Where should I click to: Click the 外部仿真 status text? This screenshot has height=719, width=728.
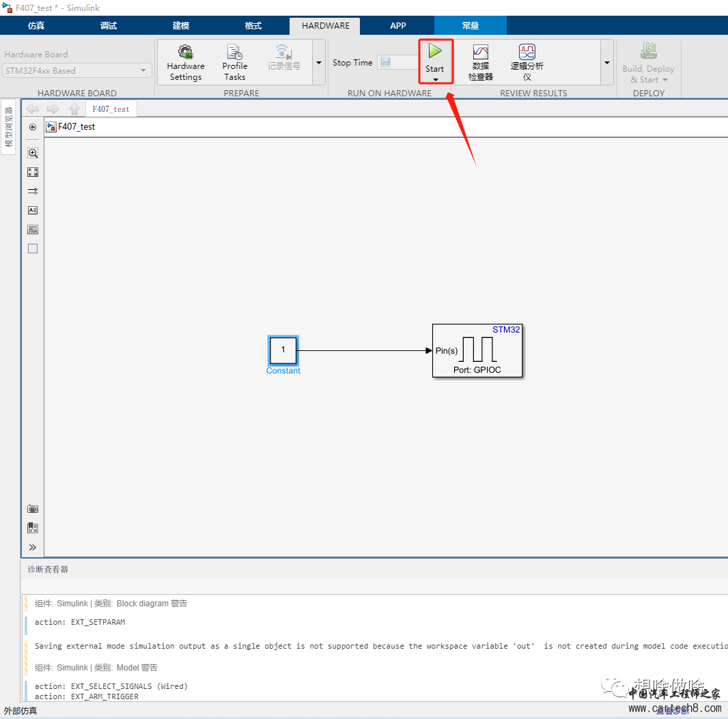coord(20,711)
